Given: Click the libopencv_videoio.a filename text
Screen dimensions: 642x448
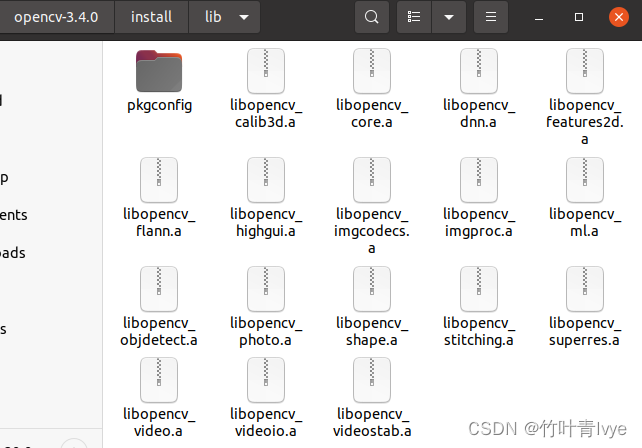Looking at the screenshot, I should coord(266,422).
